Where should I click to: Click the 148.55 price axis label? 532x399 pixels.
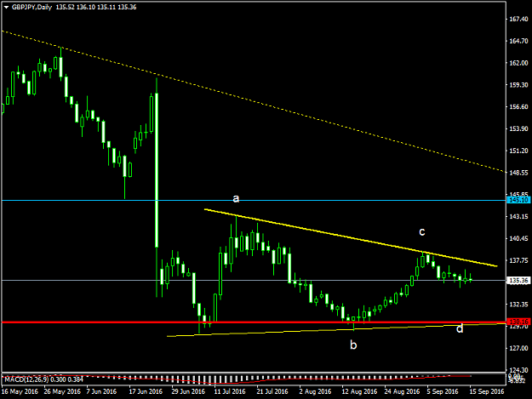519,173
